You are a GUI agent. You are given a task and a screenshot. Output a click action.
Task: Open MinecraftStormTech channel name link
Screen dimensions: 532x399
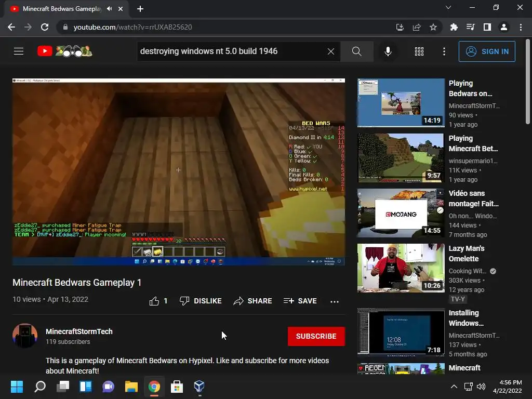coord(79,331)
